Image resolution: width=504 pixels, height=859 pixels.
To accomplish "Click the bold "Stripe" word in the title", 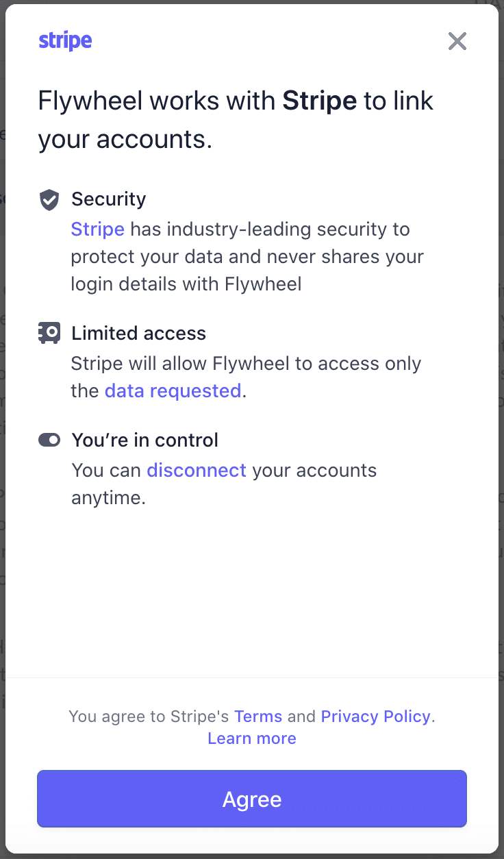I will [x=320, y=101].
